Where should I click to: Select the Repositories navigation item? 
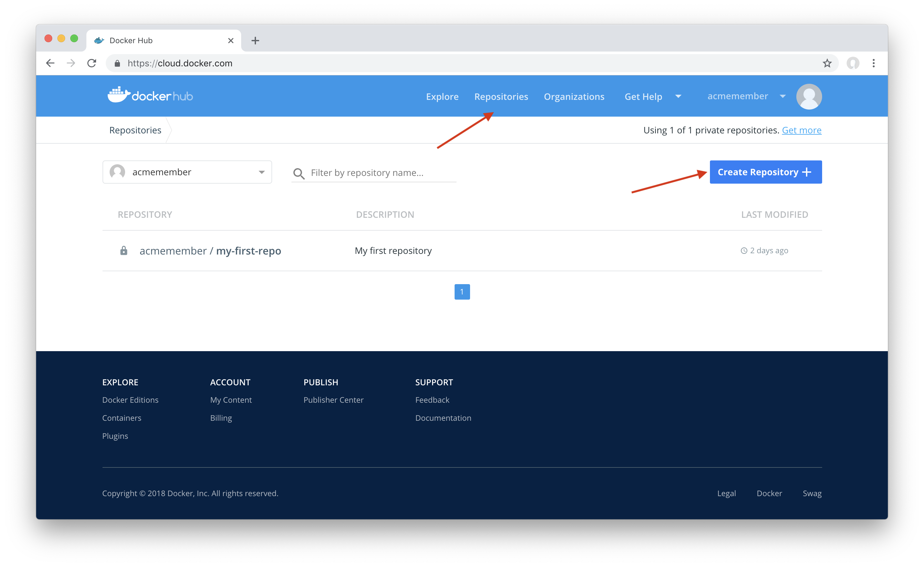pyautogui.click(x=501, y=96)
